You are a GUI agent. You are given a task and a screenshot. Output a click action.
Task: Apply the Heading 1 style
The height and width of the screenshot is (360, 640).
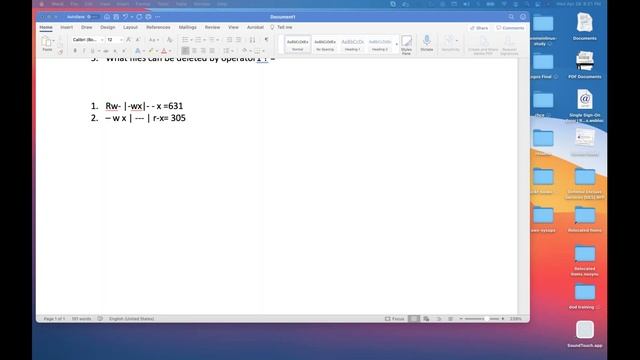[x=352, y=44]
